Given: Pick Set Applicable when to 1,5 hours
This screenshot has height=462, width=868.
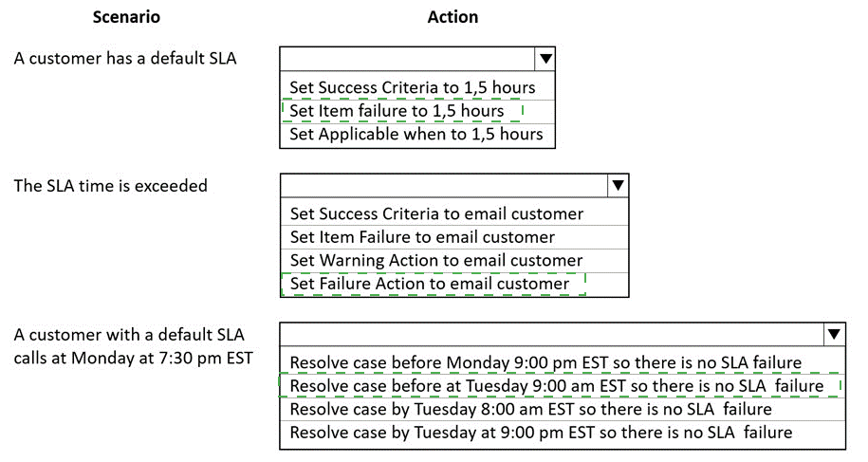Looking at the screenshot, I should (x=416, y=134).
